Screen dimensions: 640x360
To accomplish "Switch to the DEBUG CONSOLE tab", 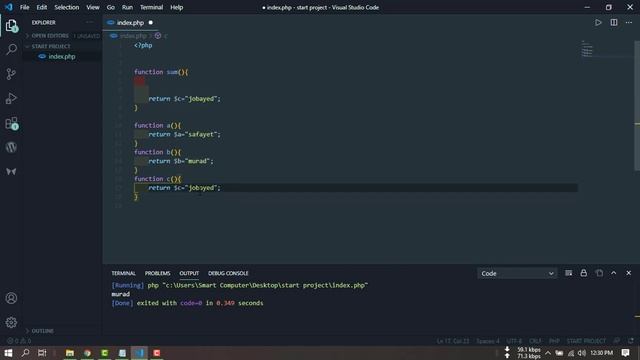I will click(228, 273).
